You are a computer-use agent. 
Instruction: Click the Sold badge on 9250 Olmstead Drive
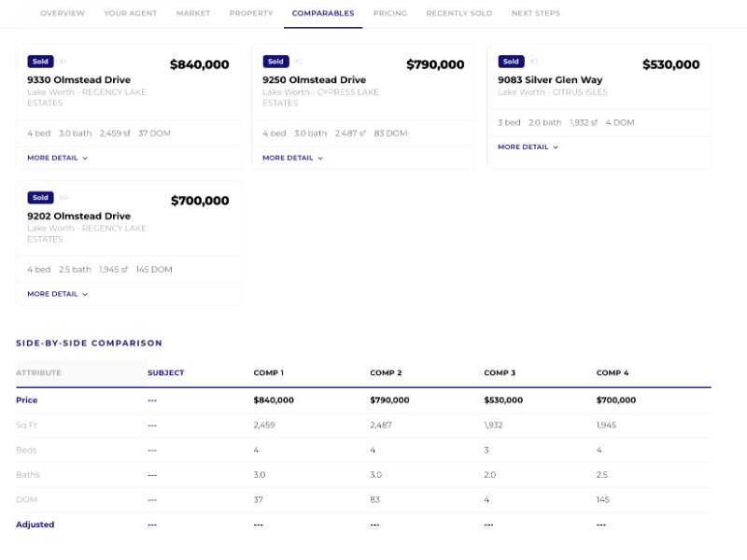[275, 62]
